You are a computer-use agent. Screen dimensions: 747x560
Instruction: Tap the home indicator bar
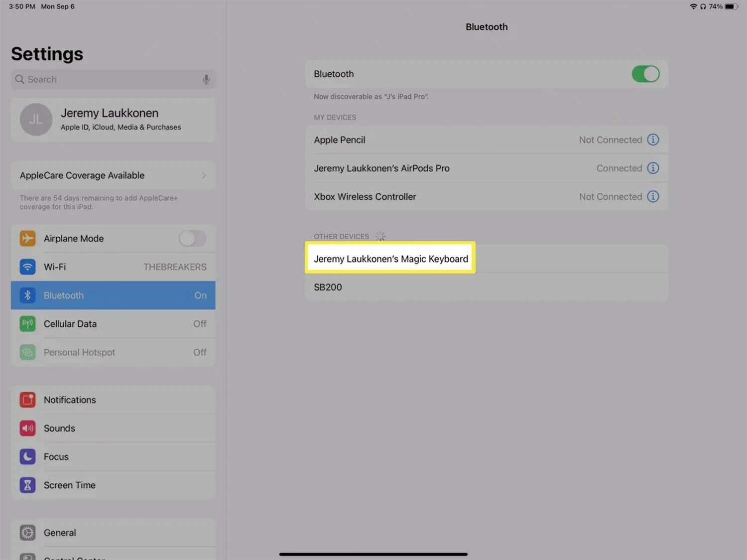click(373, 554)
